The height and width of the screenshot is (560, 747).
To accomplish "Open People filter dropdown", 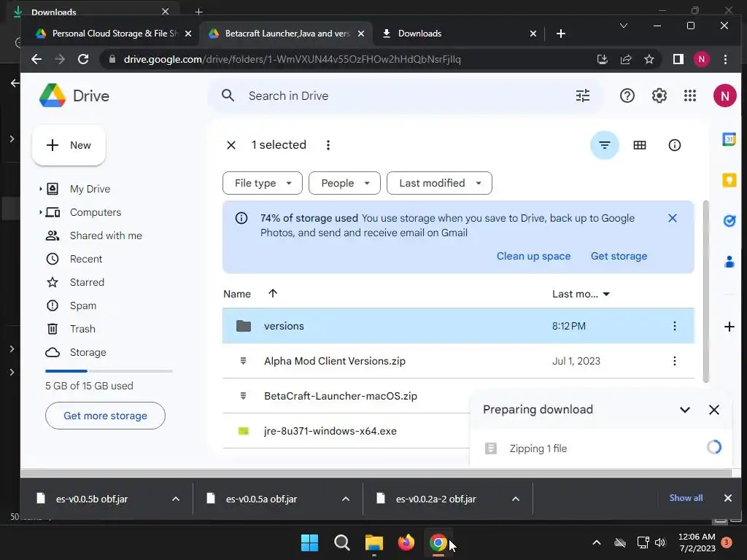I will point(344,183).
